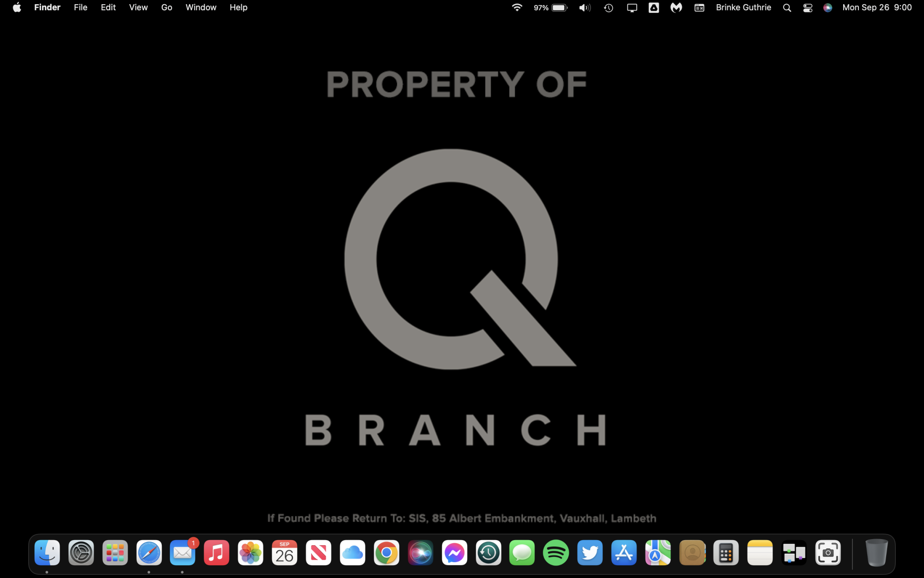This screenshot has width=924, height=578.
Task: Open the Google Drive menu bar icon
Action: (654, 7)
